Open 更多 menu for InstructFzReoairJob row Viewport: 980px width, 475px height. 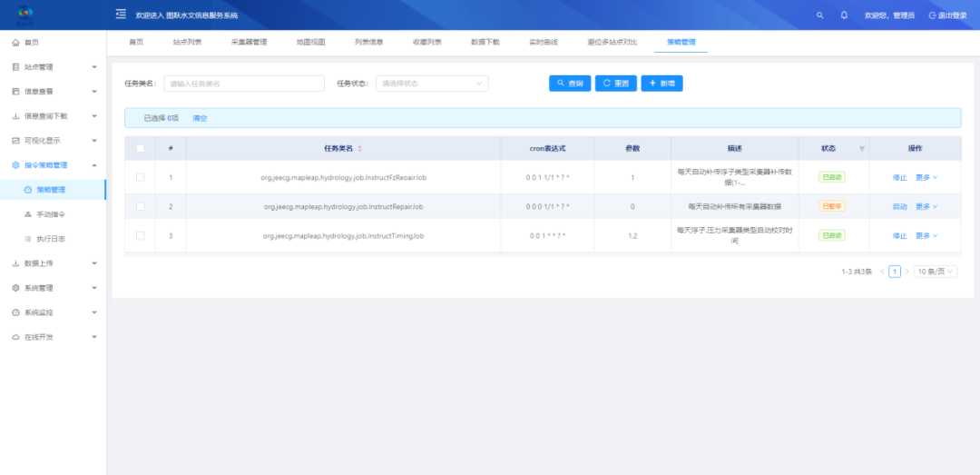click(x=926, y=177)
